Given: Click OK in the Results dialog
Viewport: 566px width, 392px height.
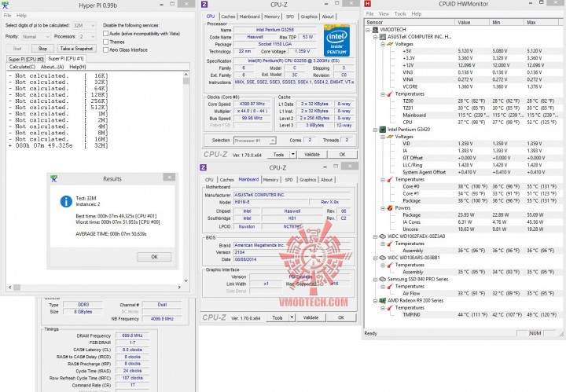Looking at the screenshot, I should [154, 257].
